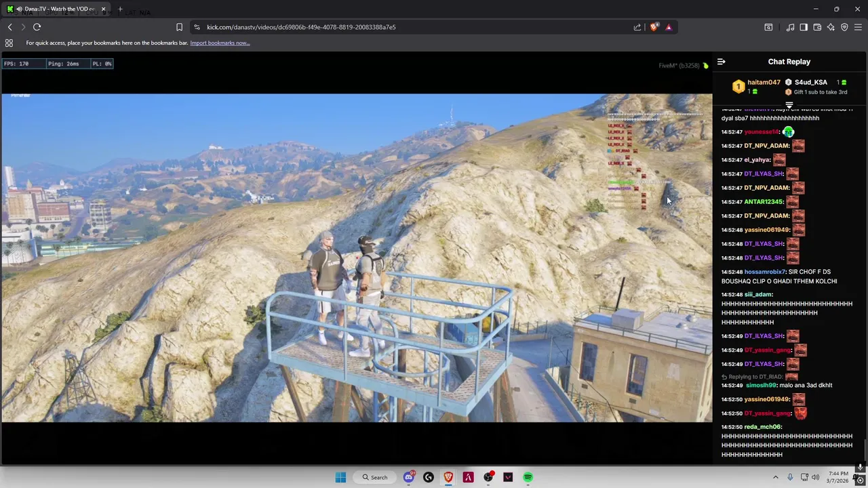Click username siii_adam in chat
The height and width of the screenshot is (488, 868).
tap(758, 295)
